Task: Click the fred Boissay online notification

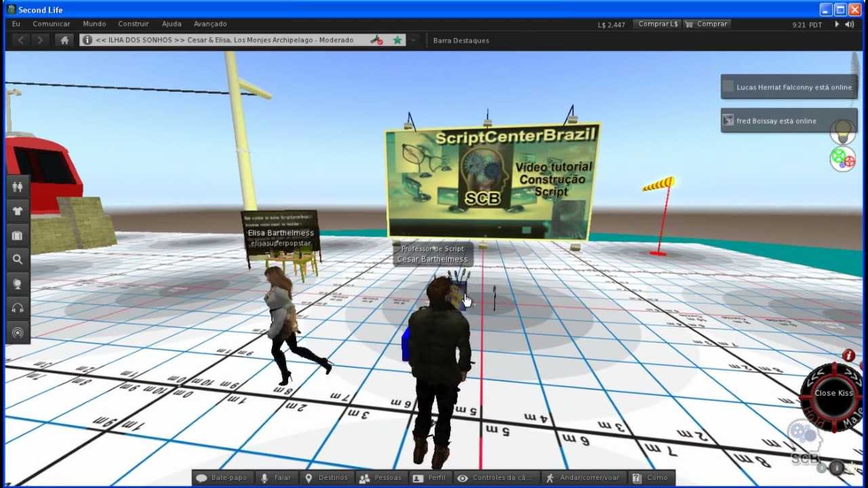Action: [x=789, y=121]
